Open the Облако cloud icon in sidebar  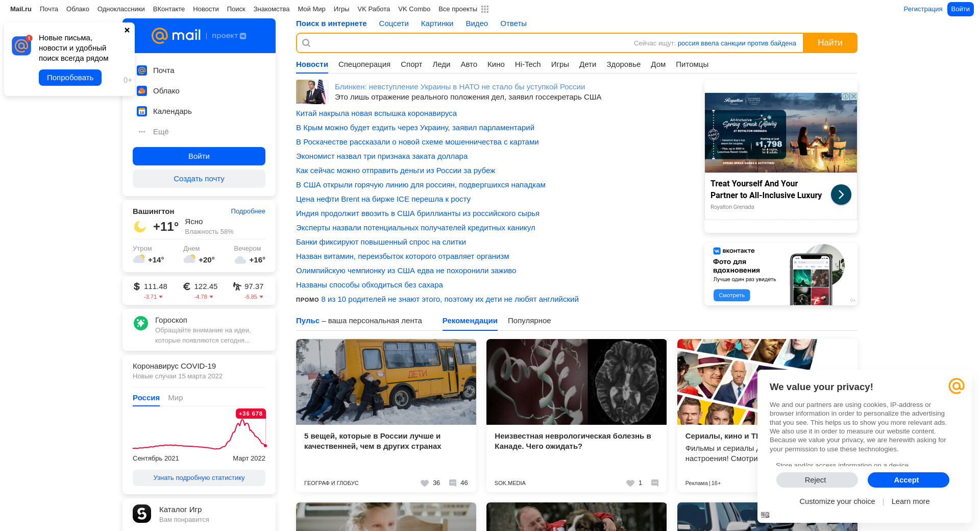coord(142,91)
